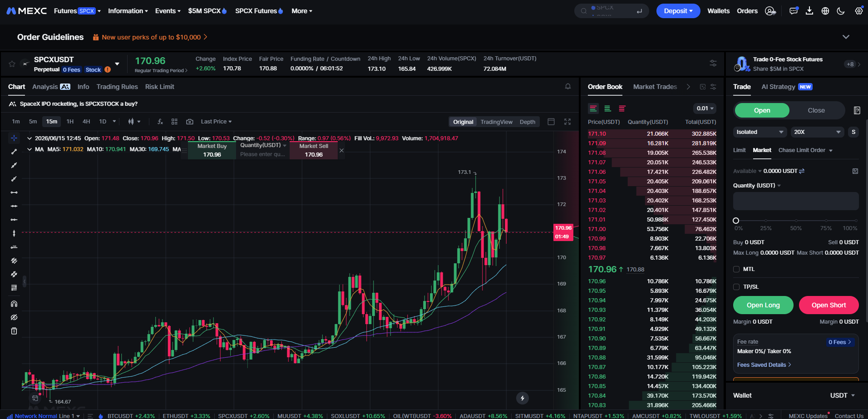Switch chart view to Depth

click(x=528, y=122)
